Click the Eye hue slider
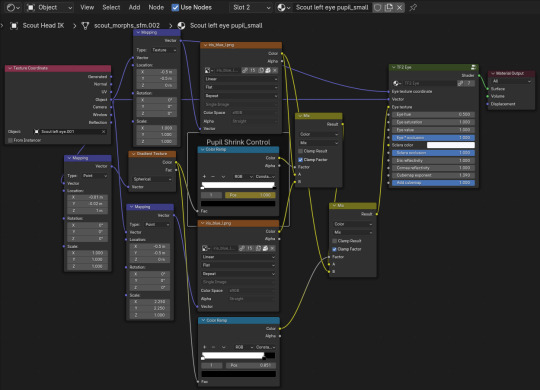The height and width of the screenshot is (390, 540). (x=433, y=114)
